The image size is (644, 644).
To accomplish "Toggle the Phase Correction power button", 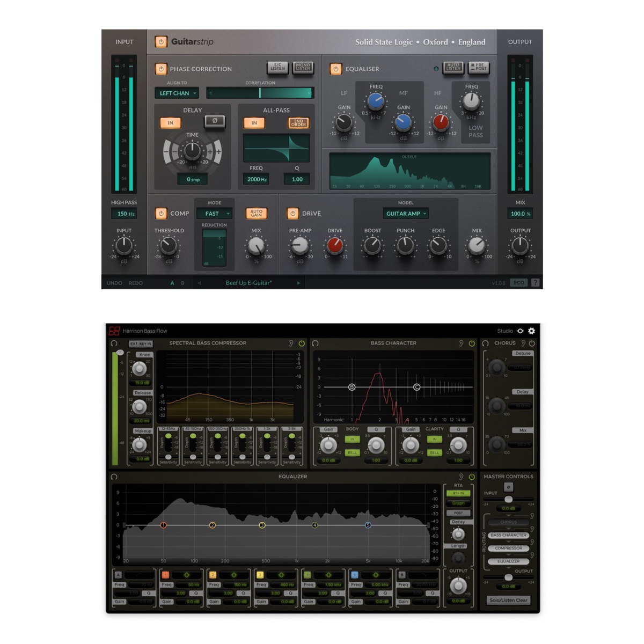I will pyautogui.click(x=161, y=69).
